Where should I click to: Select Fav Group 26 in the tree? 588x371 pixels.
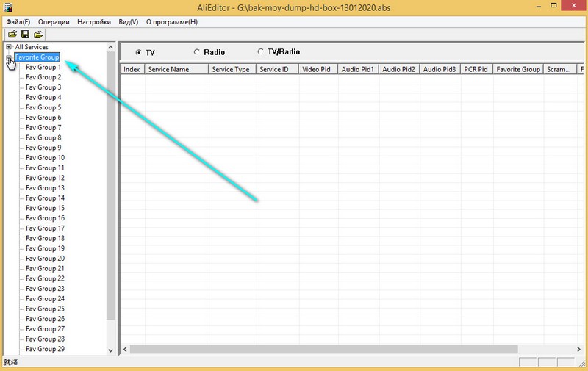45,319
